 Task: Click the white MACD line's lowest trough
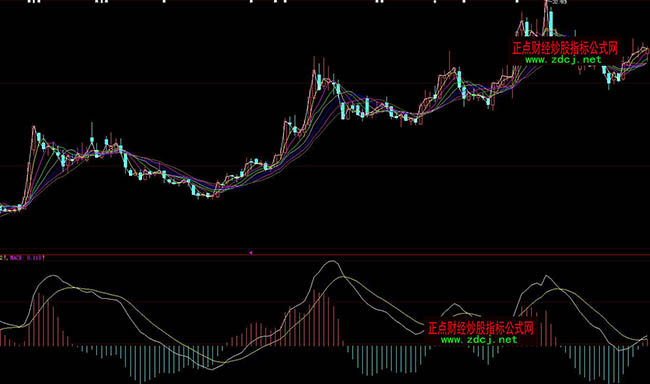[x=212, y=368]
